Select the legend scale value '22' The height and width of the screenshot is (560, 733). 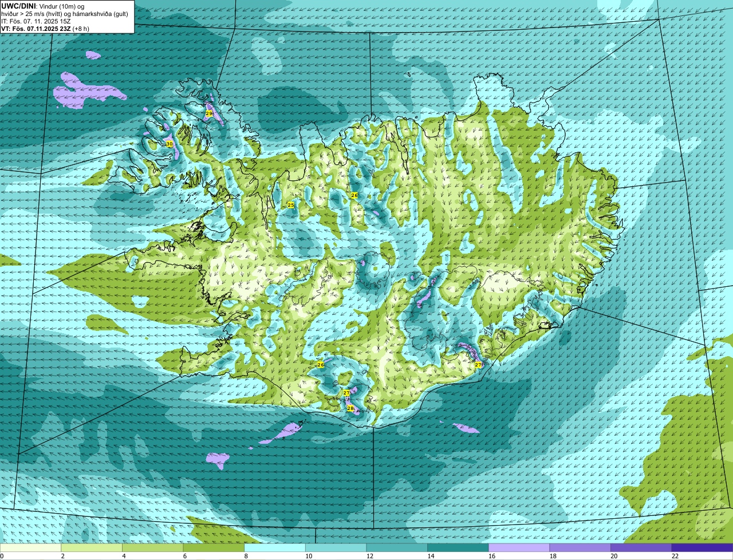(675, 556)
